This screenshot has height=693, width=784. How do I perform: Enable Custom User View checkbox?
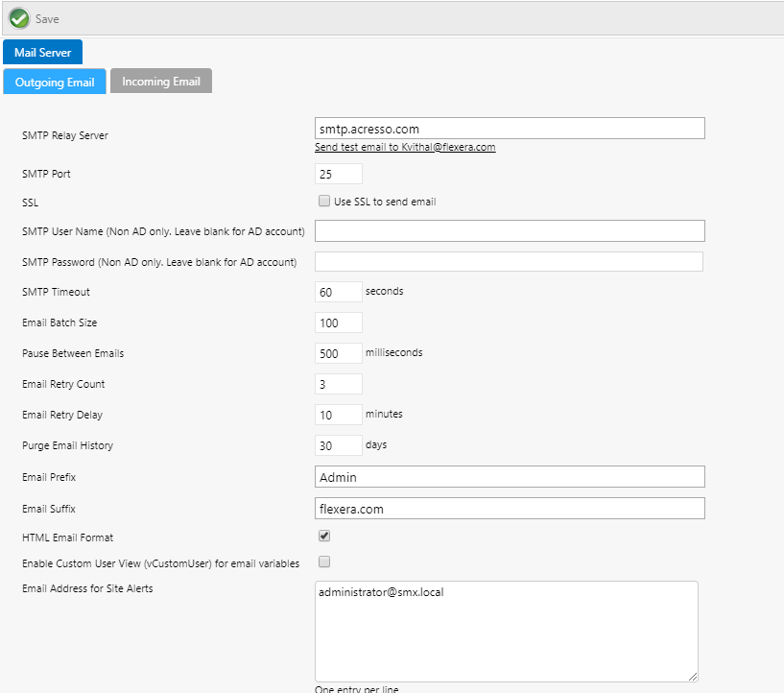pyautogui.click(x=324, y=562)
